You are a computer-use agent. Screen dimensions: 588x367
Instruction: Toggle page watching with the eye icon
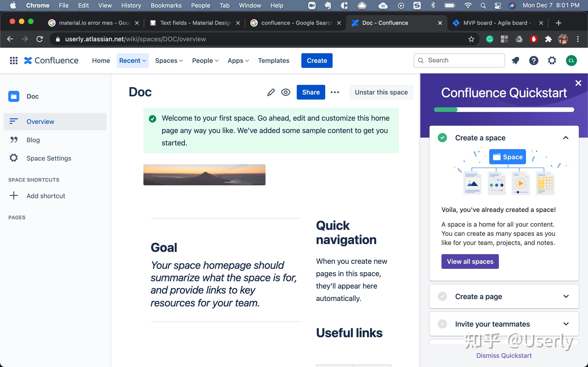point(286,92)
